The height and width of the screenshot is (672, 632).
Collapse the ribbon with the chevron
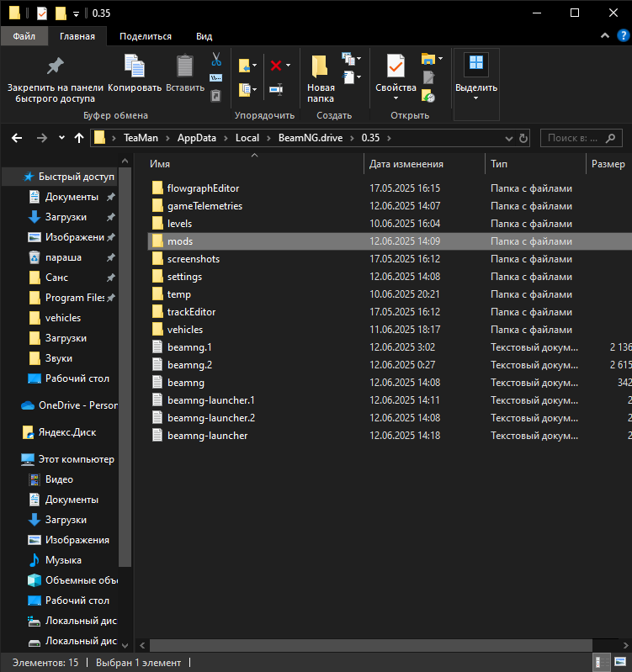(x=604, y=35)
